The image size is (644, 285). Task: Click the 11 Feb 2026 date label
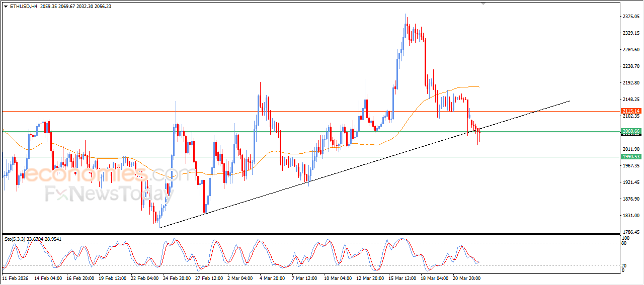coord(15,278)
